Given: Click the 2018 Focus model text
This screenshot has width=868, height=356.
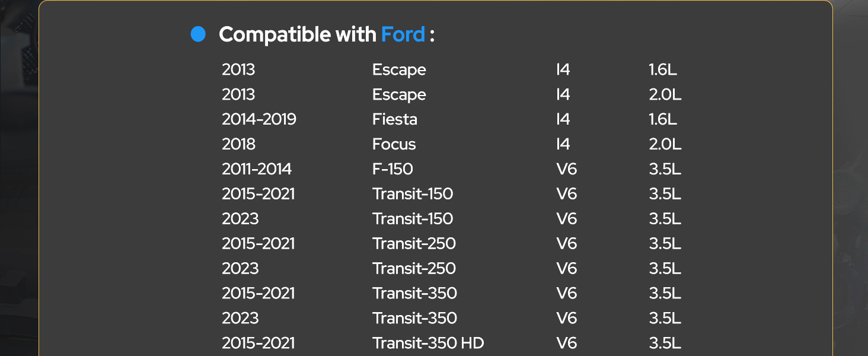Looking at the screenshot, I should [394, 144].
